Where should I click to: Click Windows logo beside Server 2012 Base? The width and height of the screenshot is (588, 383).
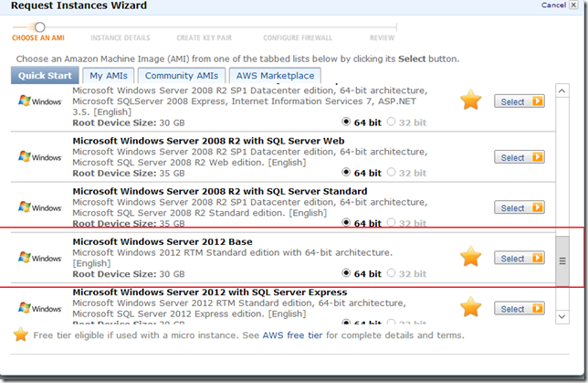[x=40, y=258]
